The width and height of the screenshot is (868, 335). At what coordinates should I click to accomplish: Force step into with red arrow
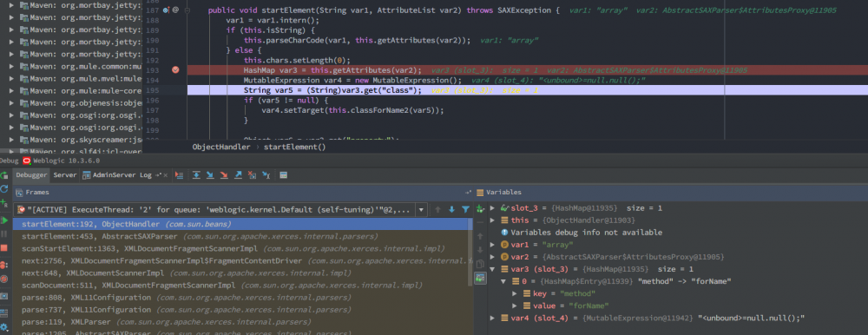click(224, 175)
